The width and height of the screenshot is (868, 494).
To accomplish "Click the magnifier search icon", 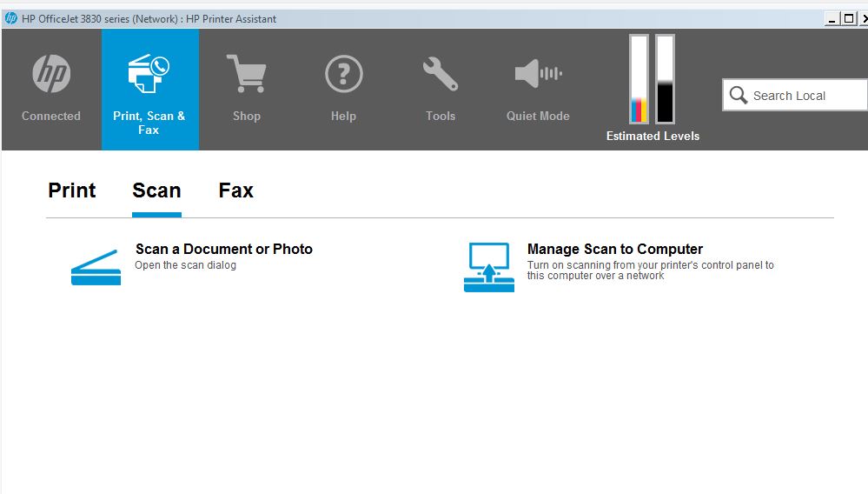I will [x=738, y=96].
